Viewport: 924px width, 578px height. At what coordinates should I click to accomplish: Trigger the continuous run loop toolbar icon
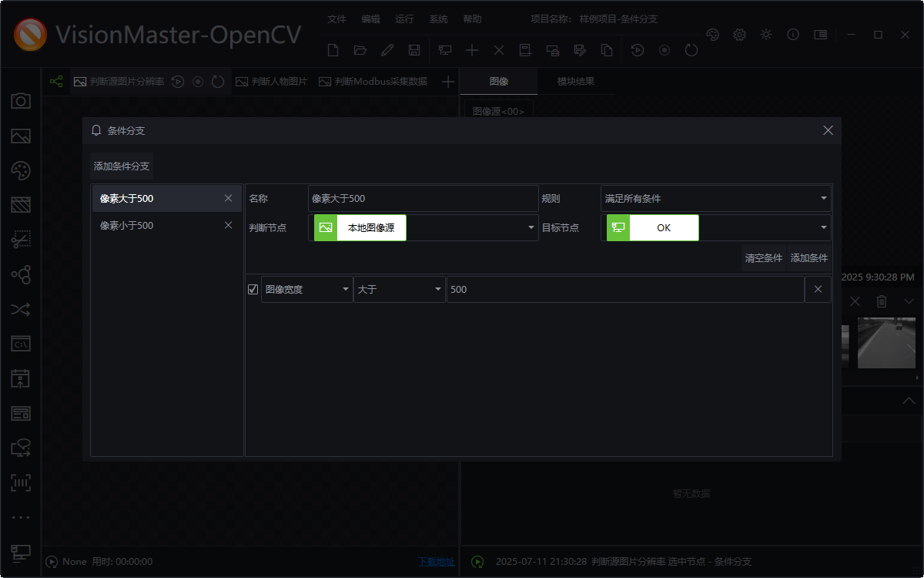691,50
